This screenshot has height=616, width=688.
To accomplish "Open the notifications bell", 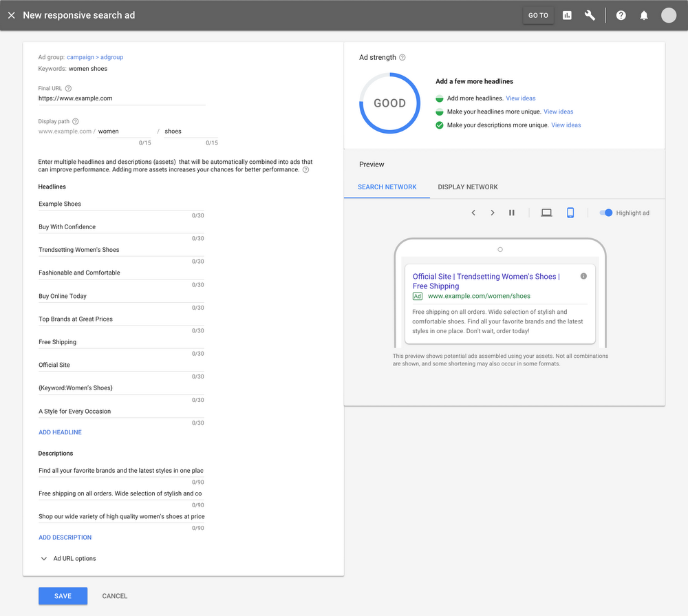I will [x=644, y=14].
